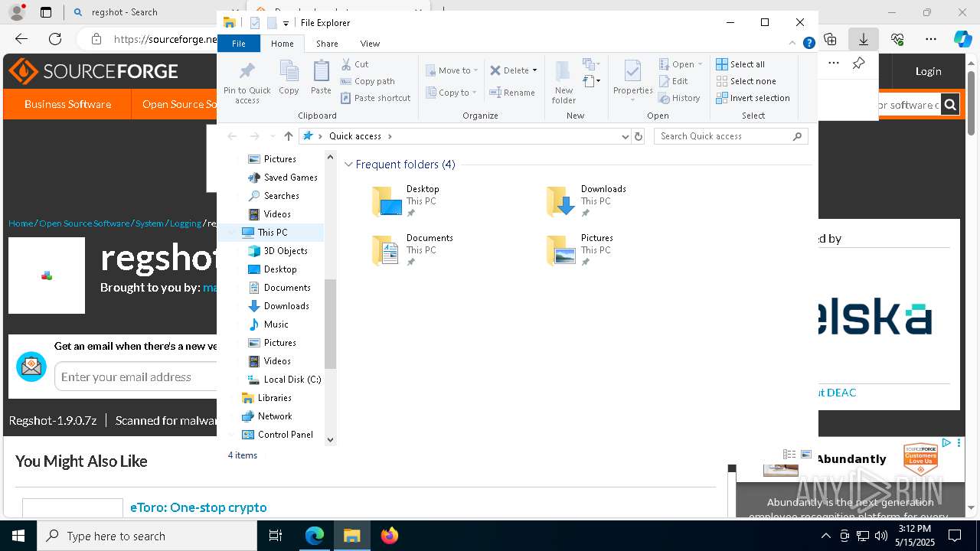Select Network in navigation pane
The width and height of the screenshot is (980, 551).
266,416
